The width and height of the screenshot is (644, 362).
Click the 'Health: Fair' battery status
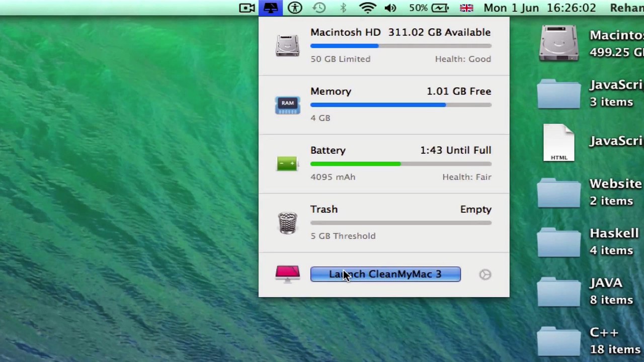(x=467, y=177)
